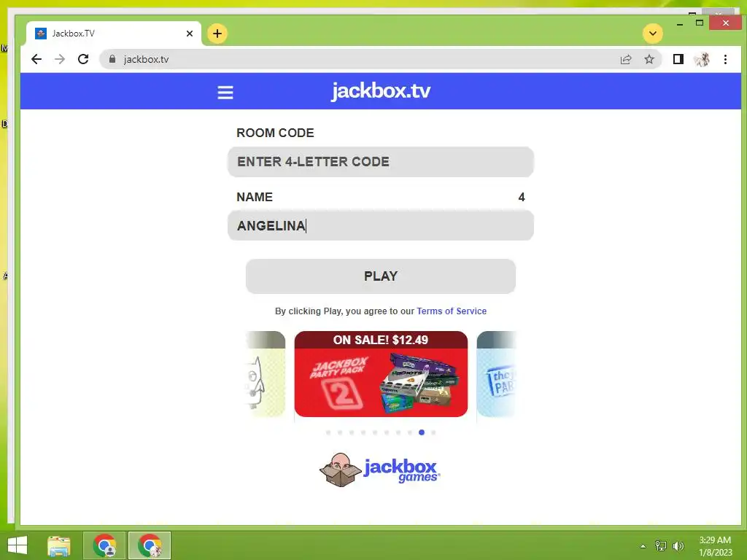Click the browser back arrow
Image resolution: width=747 pixels, height=560 pixels.
coord(36,59)
